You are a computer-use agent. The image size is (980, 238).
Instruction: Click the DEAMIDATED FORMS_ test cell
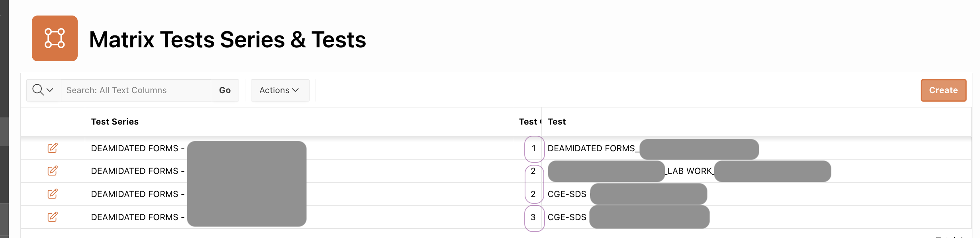coord(591,148)
